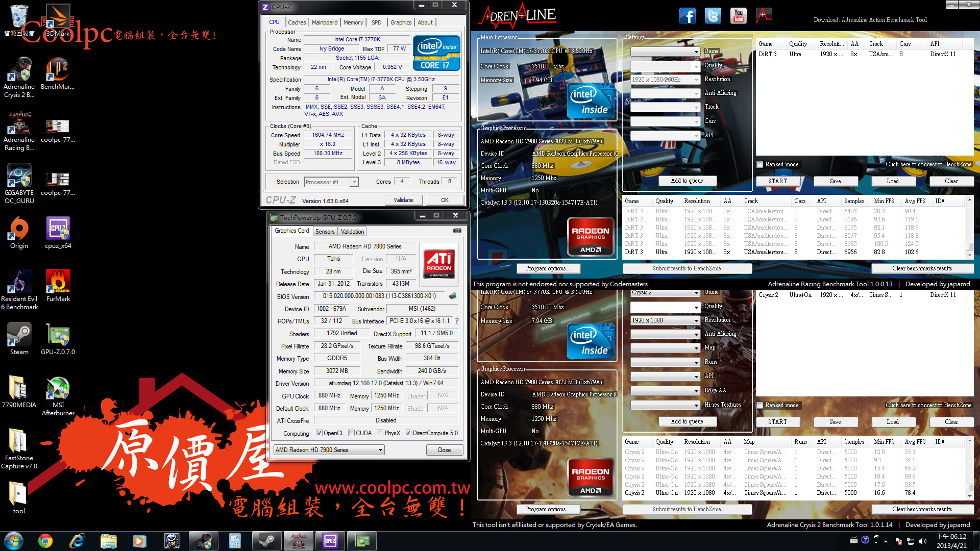Click Add to queue in Crysis 2 tool
This screenshot has width=980, height=551.
(687, 422)
